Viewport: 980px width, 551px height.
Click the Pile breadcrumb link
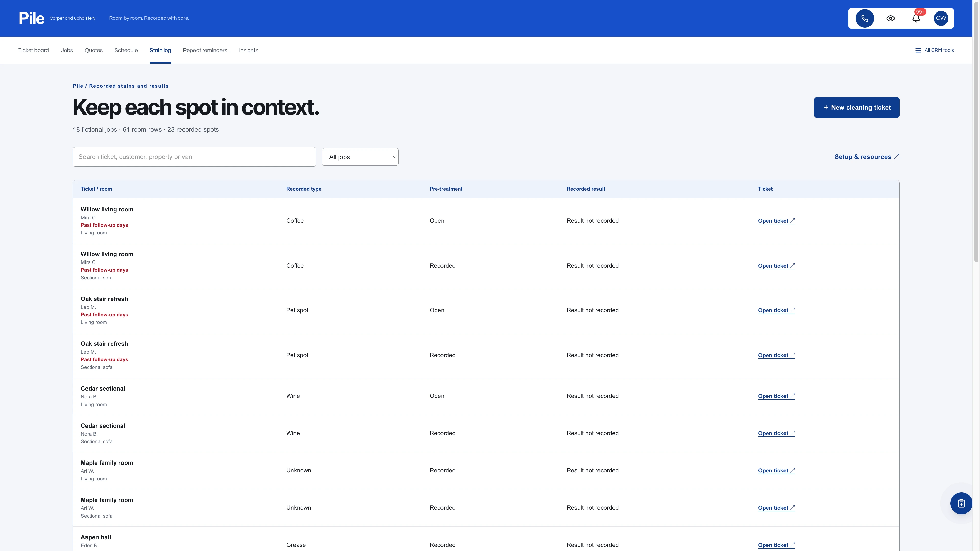78,86
